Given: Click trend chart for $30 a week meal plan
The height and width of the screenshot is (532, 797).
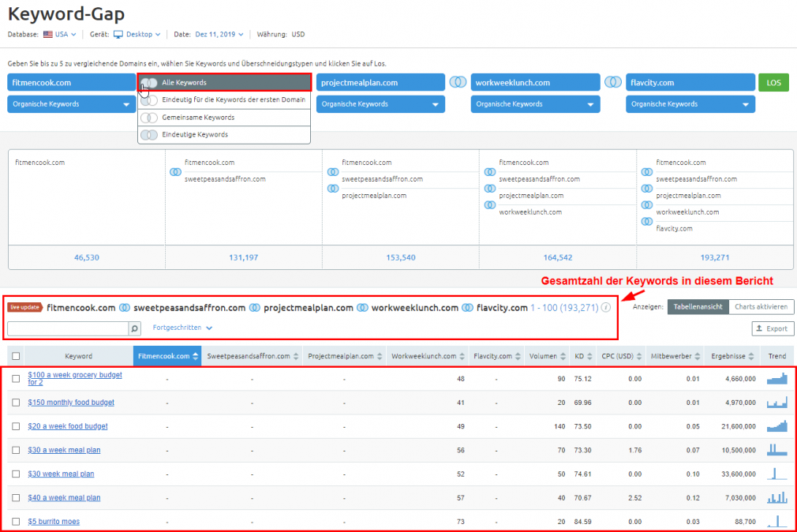Looking at the screenshot, I should pyautogui.click(x=776, y=450).
